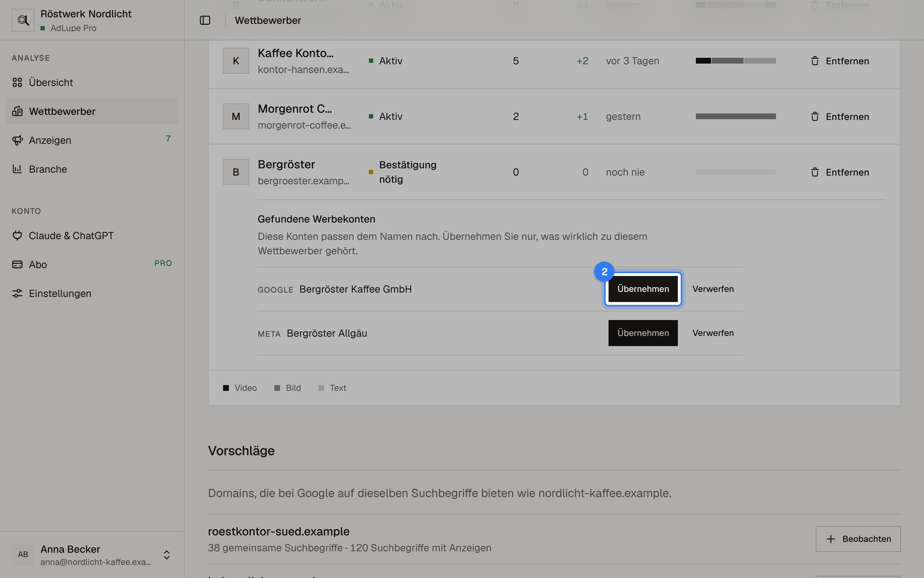Viewport: 924px width, 578px height.
Task: Click the Abo credit card icon
Action: [17, 264]
